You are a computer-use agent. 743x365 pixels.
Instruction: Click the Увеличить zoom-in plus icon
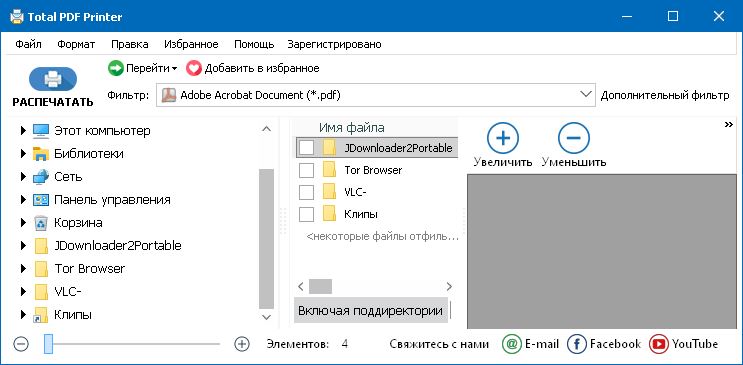pos(503,138)
